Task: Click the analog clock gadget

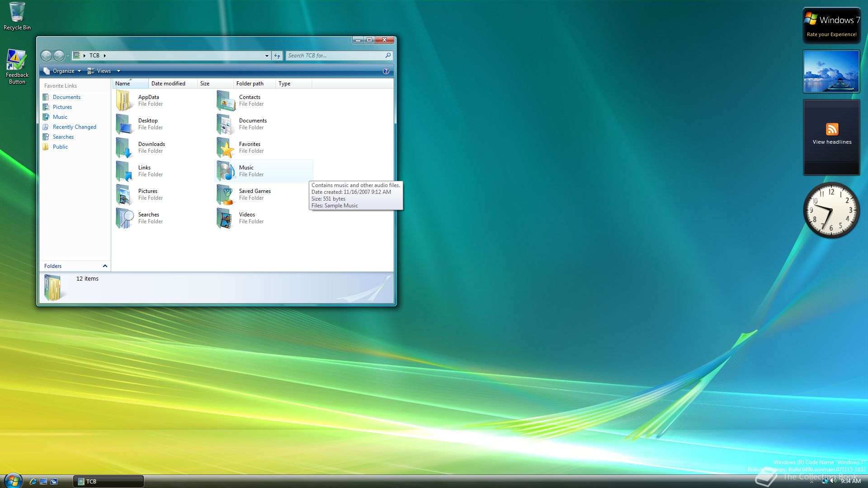Action: tap(831, 210)
